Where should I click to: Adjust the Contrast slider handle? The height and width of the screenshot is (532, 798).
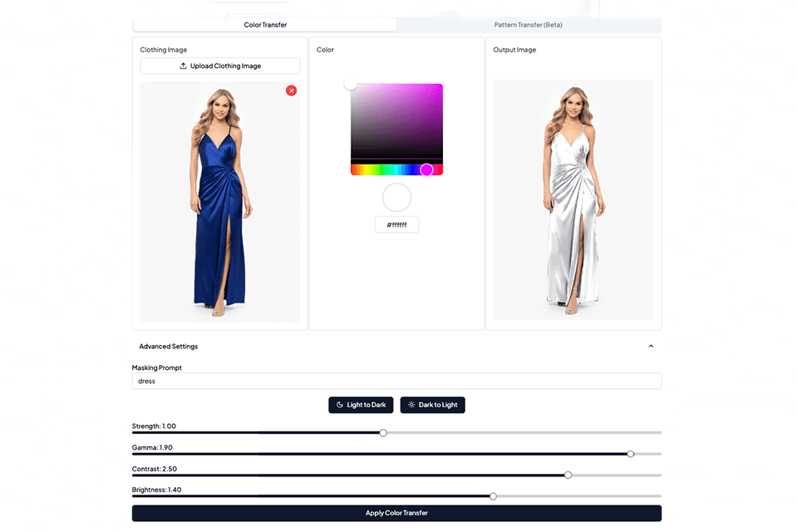pyautogui.click(x=568, y=475)
